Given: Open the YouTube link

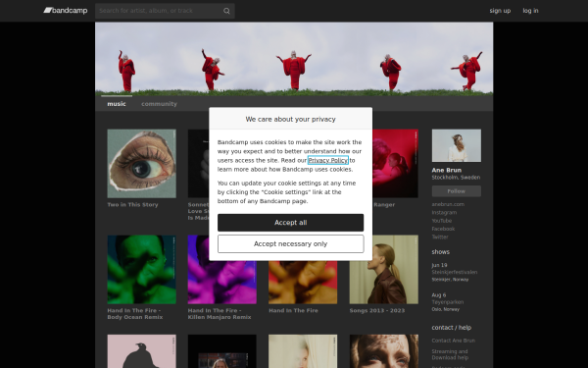Looking at the screenshot, I should 442,221.
